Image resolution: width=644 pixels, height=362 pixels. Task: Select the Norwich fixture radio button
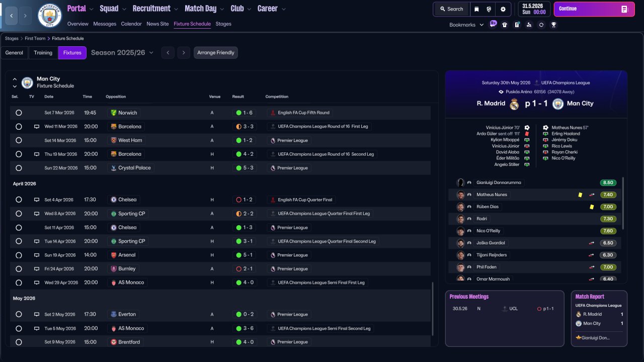(x=19, y=113)
